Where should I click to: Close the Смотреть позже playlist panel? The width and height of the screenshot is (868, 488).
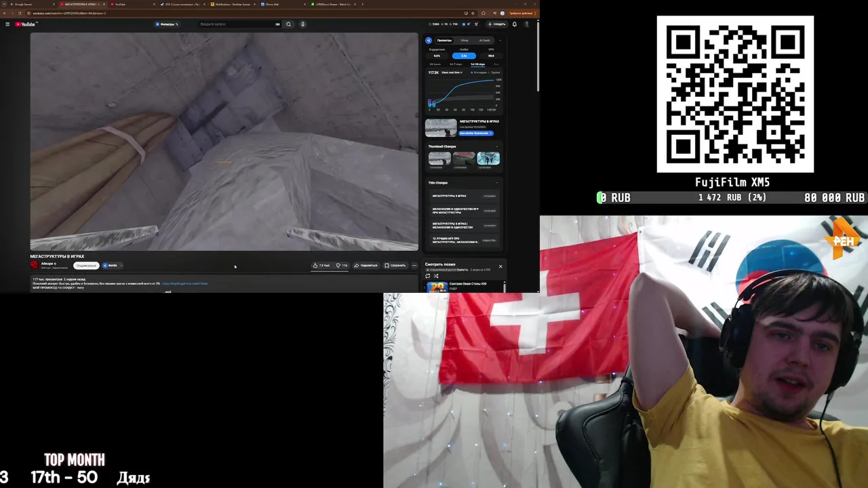tap(500, 266)
